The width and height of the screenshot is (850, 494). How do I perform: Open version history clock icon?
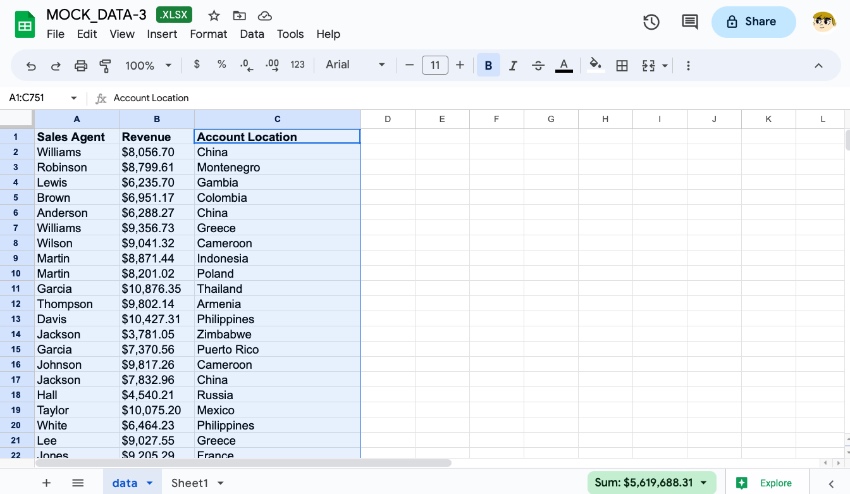(651, 22)
